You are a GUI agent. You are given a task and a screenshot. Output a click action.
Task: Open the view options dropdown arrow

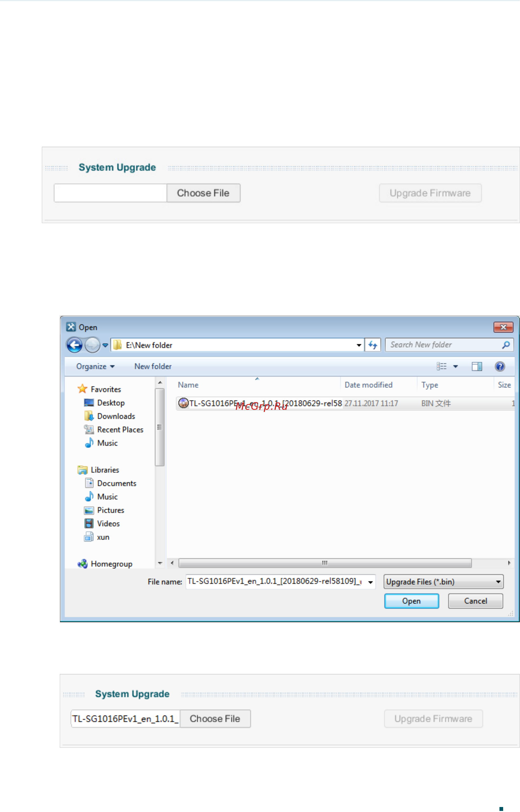(455, 367)
